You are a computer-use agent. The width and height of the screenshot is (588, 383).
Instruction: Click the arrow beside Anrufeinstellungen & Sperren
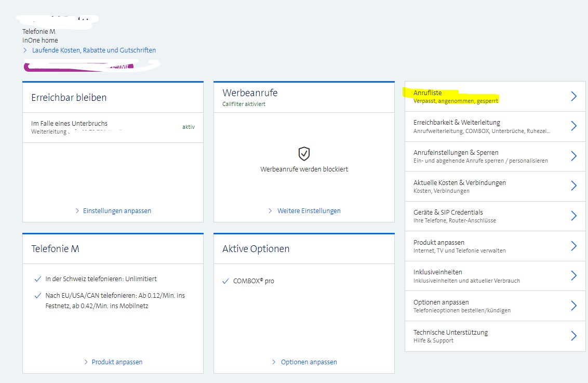573,156
